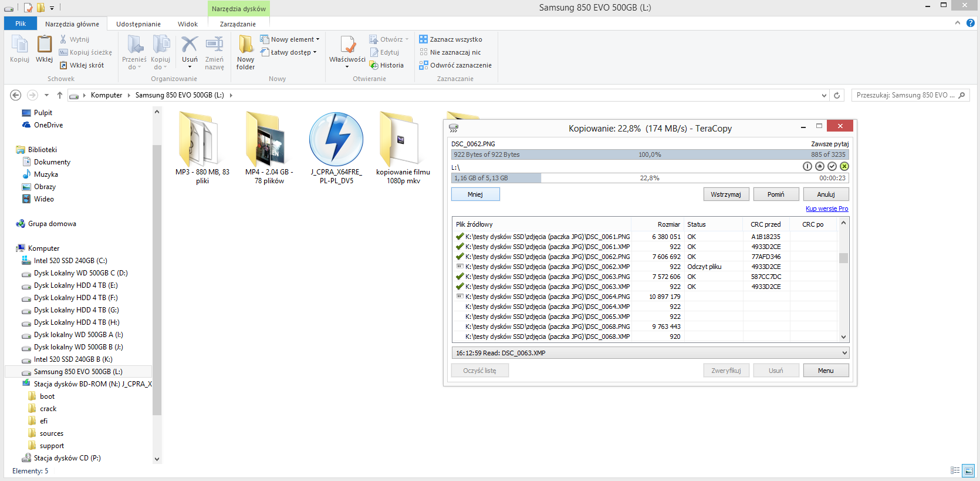Screen dimensions: 980x481
Task: Click the Wklej clipboard icon
Action: (44, 49)
